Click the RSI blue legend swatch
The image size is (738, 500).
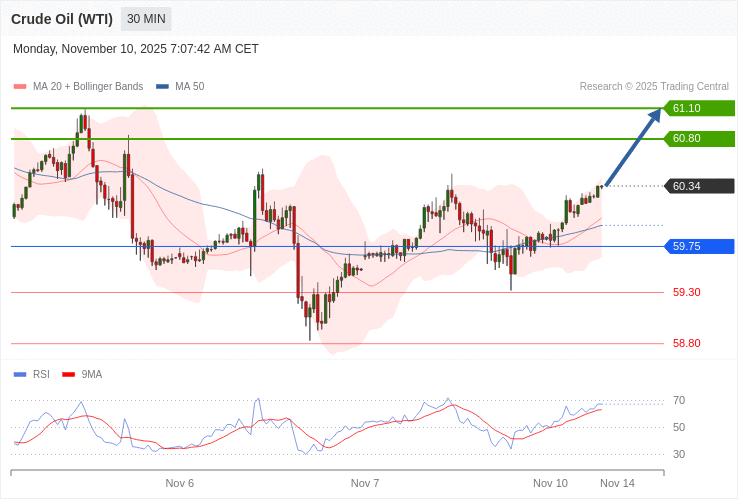pos(20,375)
